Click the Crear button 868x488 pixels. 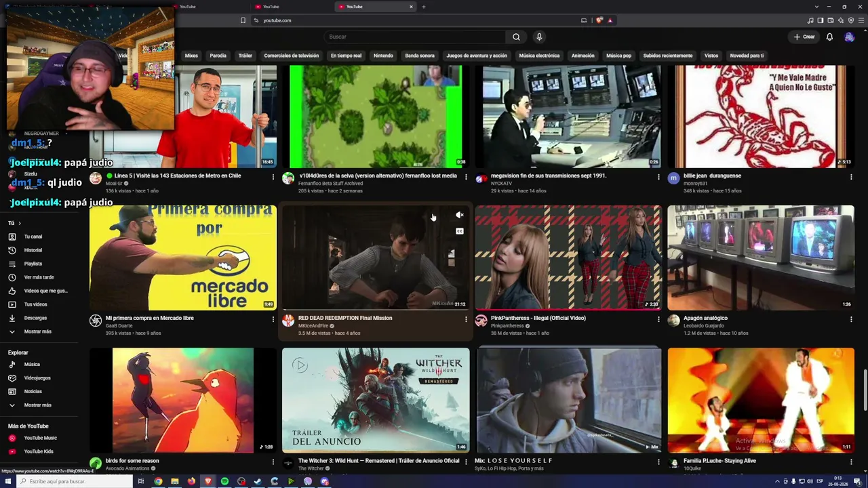click(x=804, y=37)
